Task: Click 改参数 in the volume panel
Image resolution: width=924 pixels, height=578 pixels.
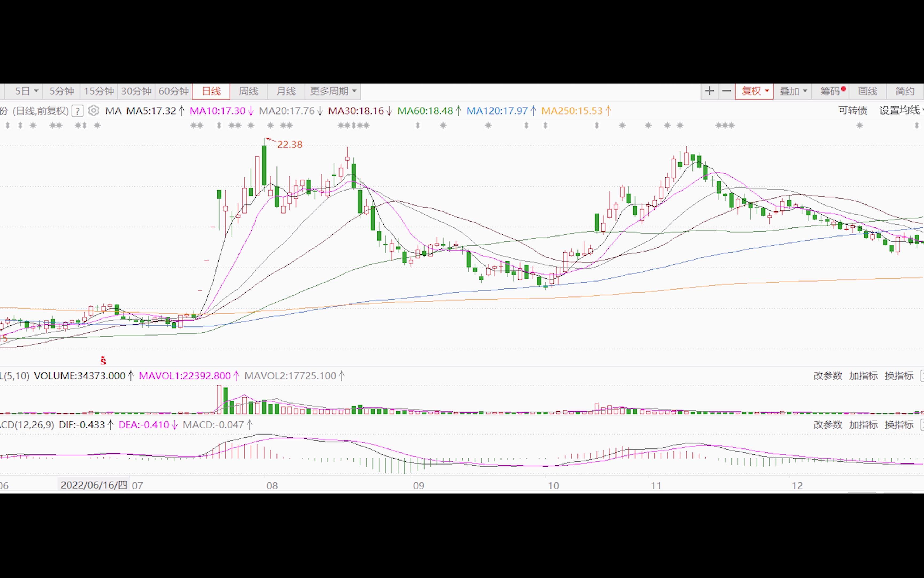Action: [x=828, y=376]
